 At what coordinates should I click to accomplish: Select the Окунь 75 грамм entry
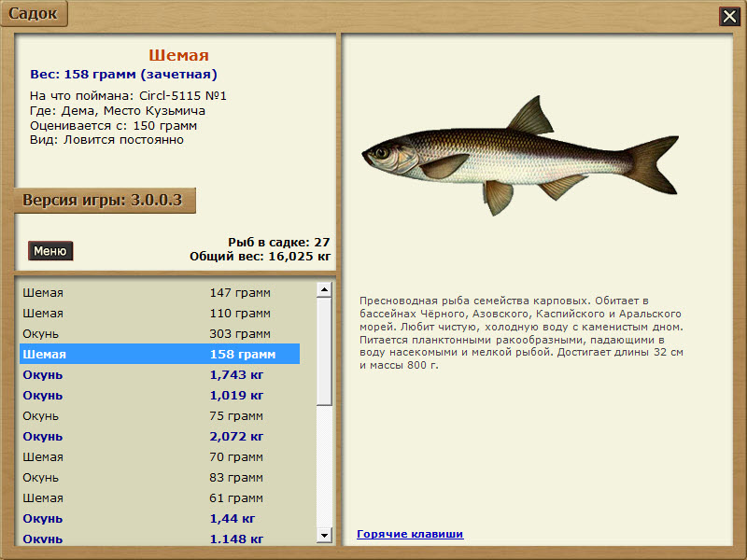(160, 415)
